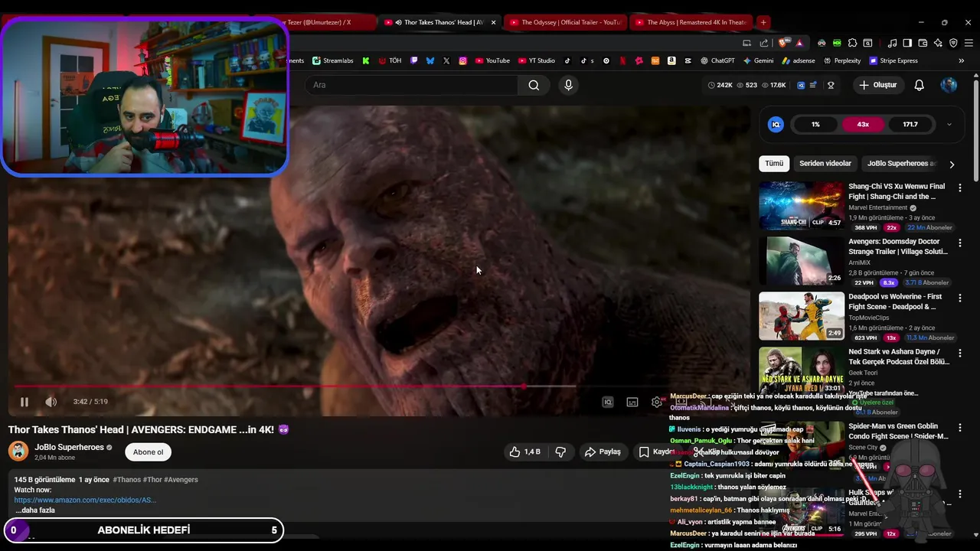The width and height of the screenshot is (980, 551).
Task: Show hidden bookmarks overflow chevron
Action: pyautogui.click(x=962, y=60)
